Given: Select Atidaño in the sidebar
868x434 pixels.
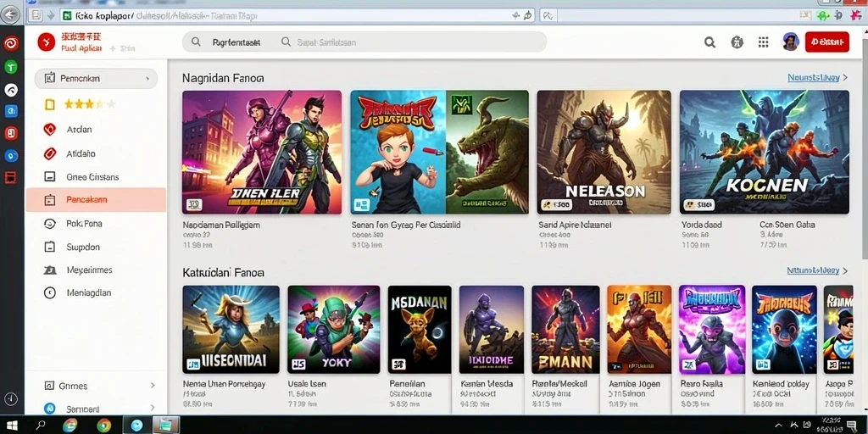Looking at the screenshot, I should pos(81,153).
